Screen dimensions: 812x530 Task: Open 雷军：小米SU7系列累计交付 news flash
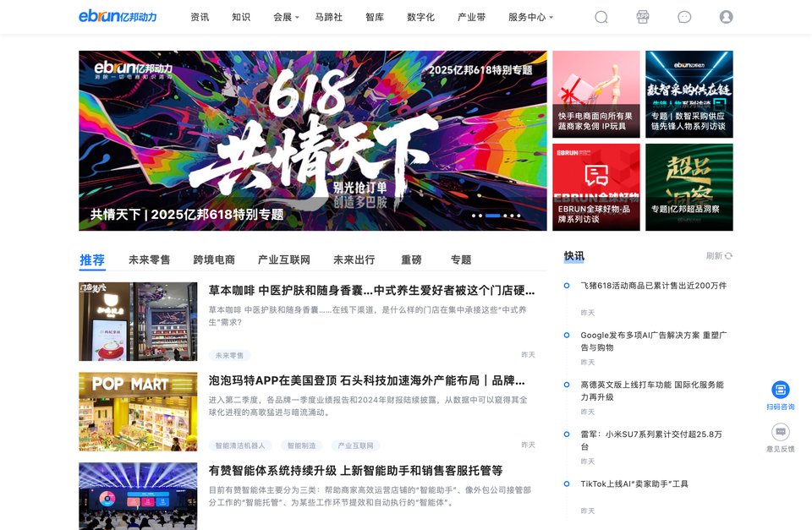pos(651,440)
